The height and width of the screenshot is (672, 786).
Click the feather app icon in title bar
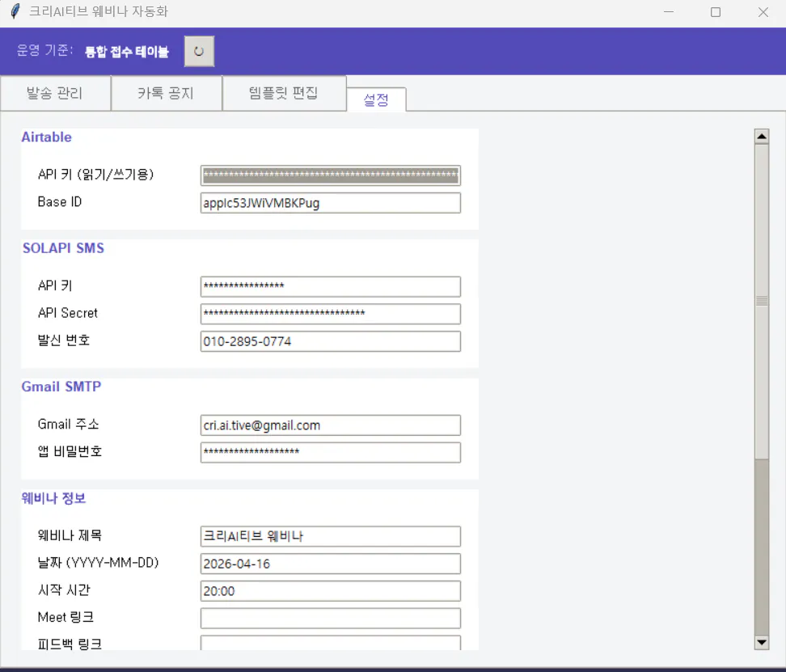pyautogui.click(x=15, y=11)
